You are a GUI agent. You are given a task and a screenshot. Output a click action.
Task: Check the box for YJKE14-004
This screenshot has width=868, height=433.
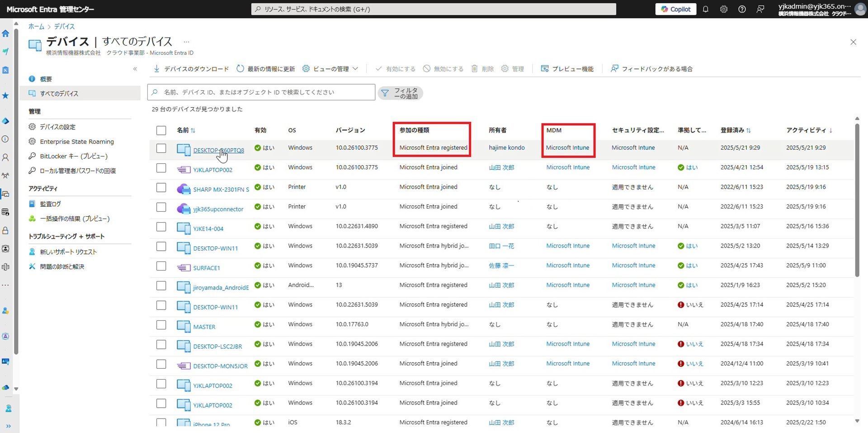(x=161, y=227)
